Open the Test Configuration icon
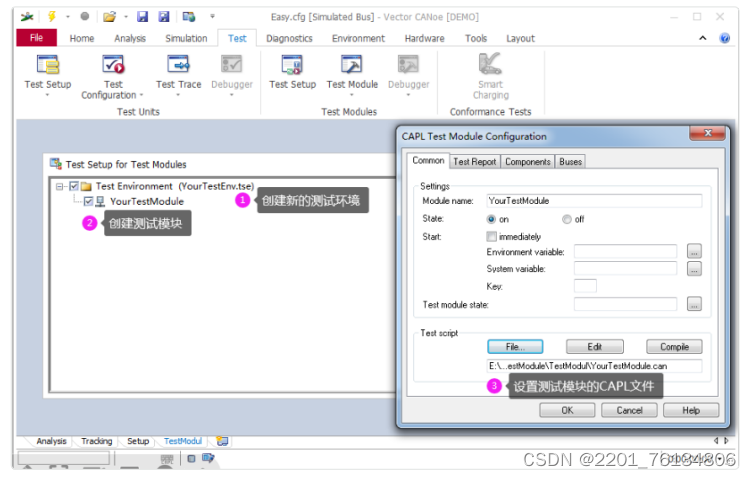This screenshot has width=751, height=478. pos(113,64)
